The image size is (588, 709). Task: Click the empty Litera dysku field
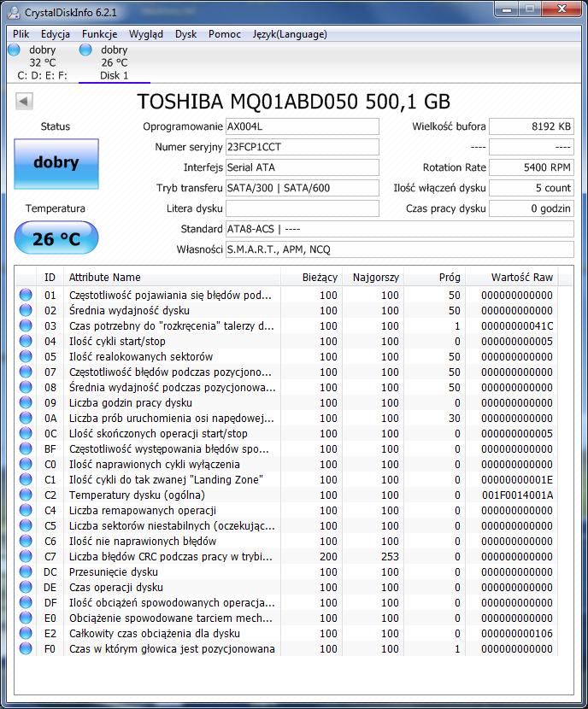tap(303, 208)
